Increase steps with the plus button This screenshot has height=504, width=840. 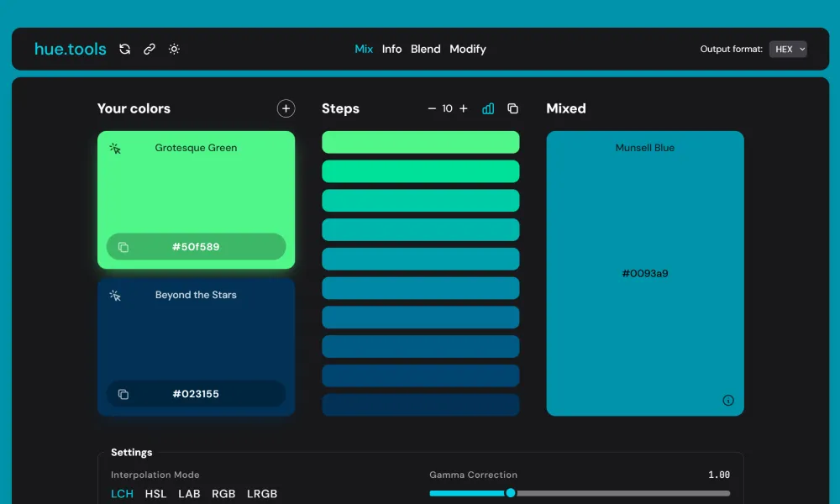coord(463,108)
